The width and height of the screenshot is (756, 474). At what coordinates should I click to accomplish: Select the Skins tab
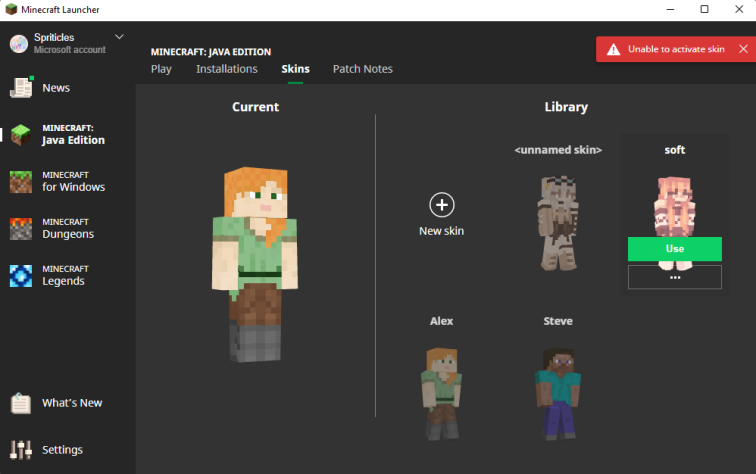point(295,69)
